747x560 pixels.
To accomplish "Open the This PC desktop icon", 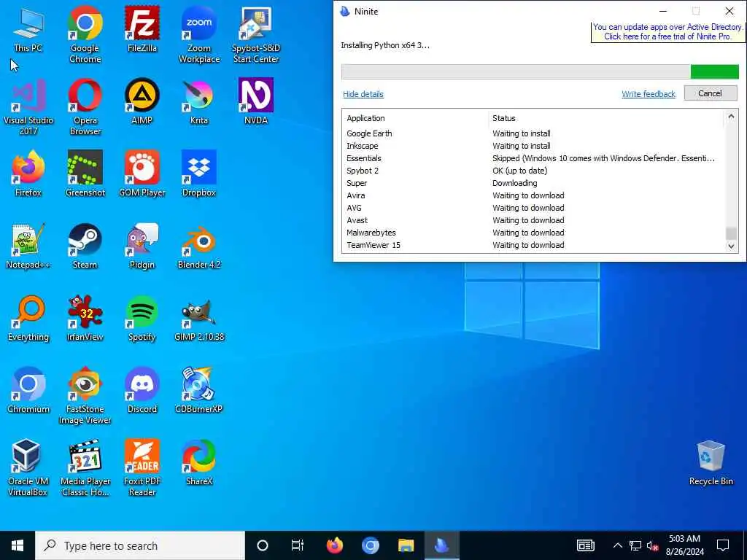I will tap(28, 29).
